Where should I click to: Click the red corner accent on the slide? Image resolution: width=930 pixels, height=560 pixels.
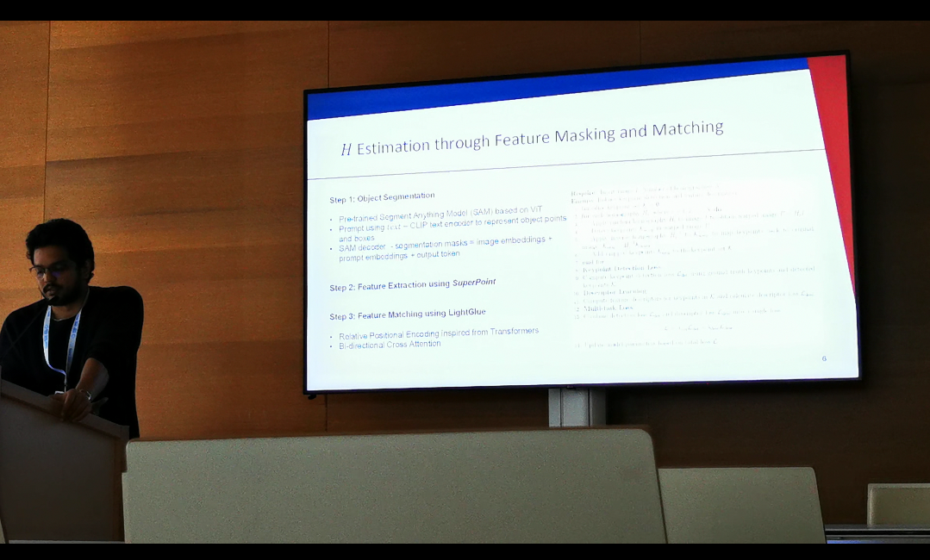(x=831, y=129)
